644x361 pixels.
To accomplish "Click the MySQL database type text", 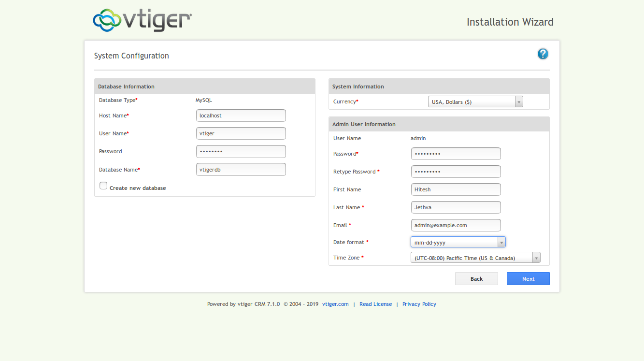I will coord(204,101).
